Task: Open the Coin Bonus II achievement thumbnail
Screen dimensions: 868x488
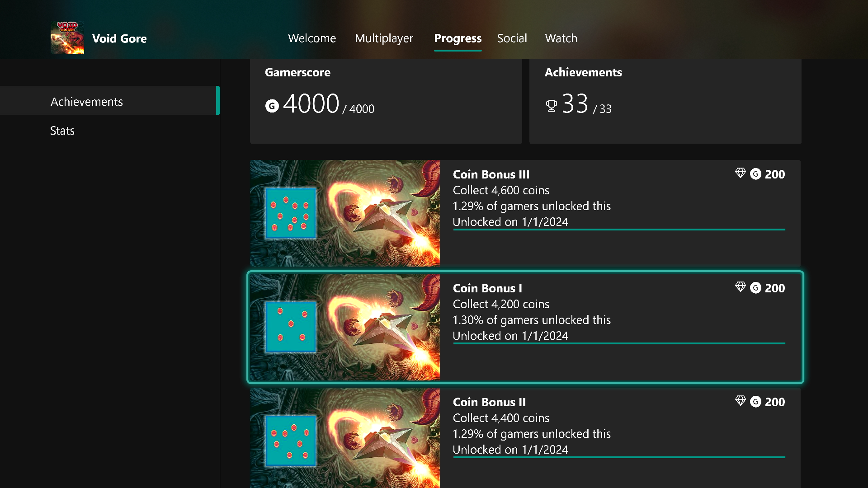Action: pos(344,438)
